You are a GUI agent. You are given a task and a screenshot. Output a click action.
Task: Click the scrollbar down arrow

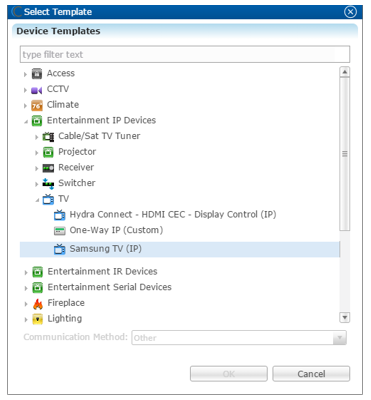point(344,317)
